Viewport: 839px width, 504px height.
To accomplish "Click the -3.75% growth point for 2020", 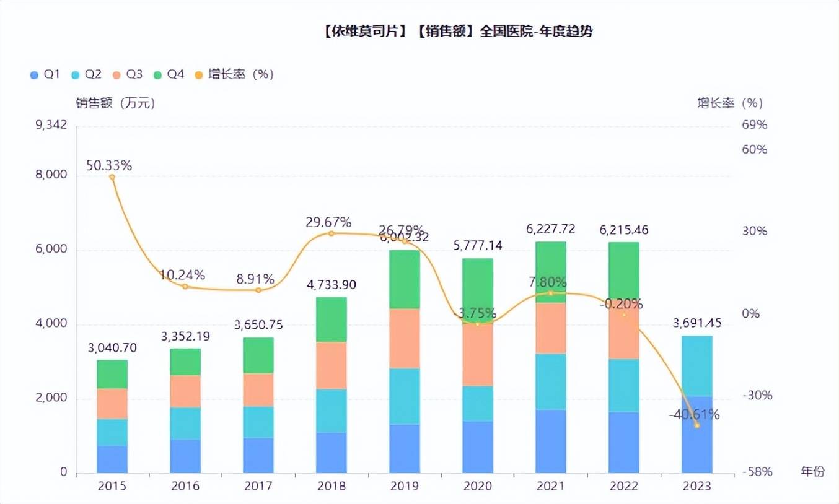I will coord(477,324).
